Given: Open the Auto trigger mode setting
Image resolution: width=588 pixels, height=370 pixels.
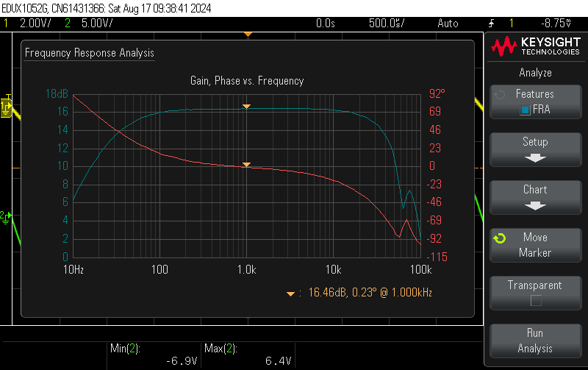Looking at the screenshot, I should [447, 24].
